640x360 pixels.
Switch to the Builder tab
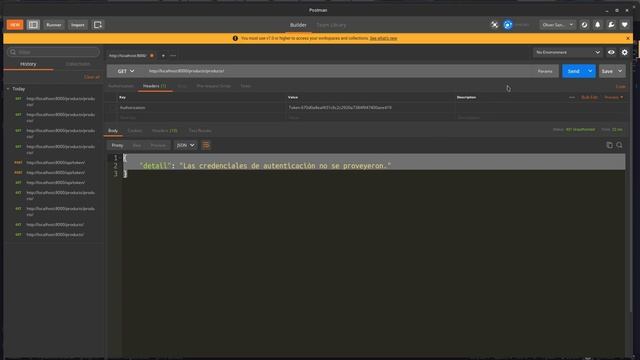click(298, 25)
